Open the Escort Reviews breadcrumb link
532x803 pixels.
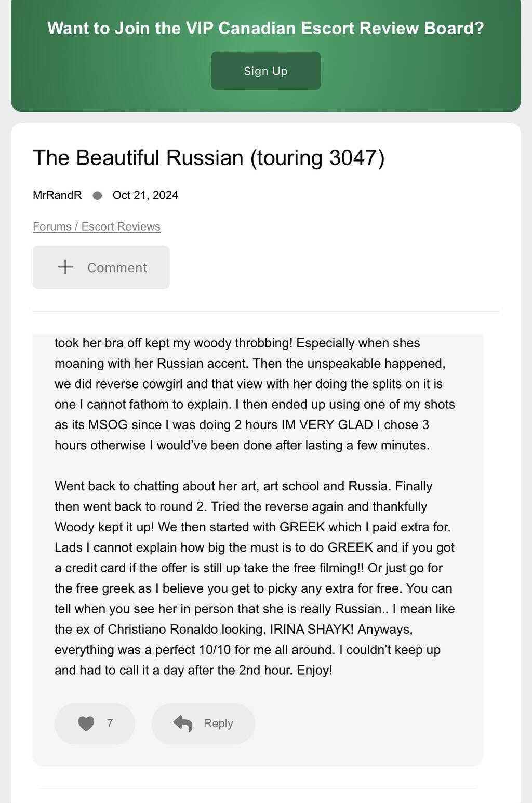point(121,226)
